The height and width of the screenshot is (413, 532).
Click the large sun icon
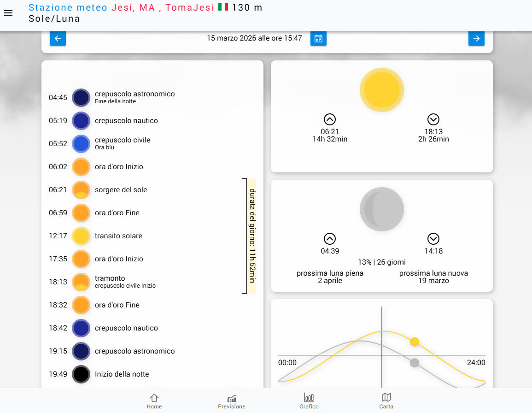381,90
